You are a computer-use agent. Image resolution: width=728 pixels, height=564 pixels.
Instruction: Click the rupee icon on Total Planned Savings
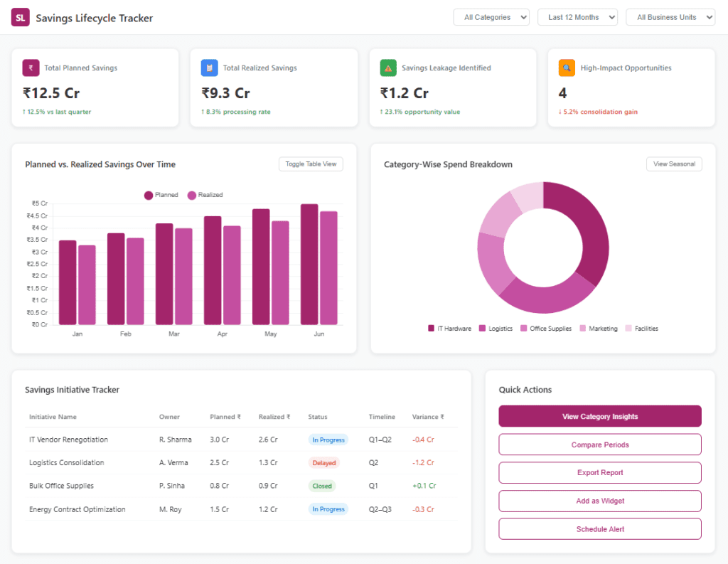31,68
